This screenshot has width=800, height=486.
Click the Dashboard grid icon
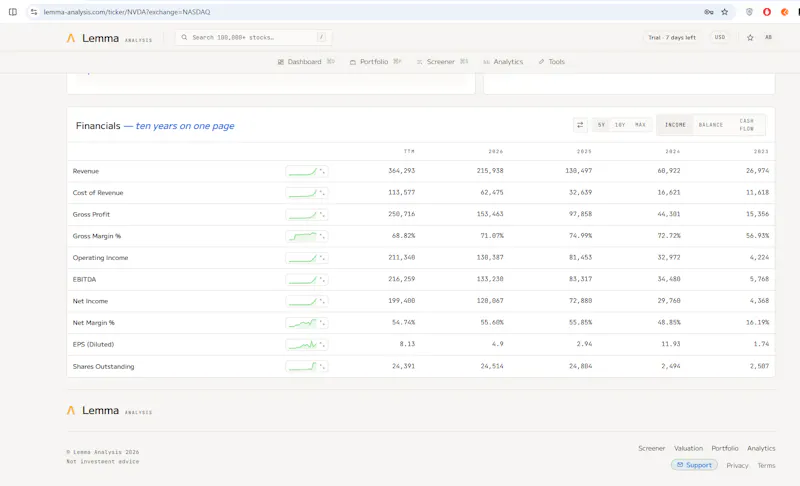tap(281, 62)
